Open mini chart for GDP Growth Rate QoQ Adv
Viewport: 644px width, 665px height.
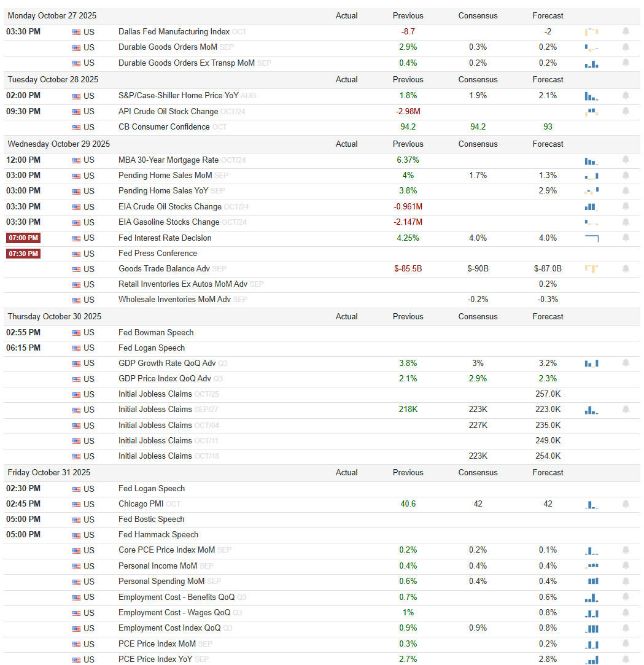pos(591,363)
